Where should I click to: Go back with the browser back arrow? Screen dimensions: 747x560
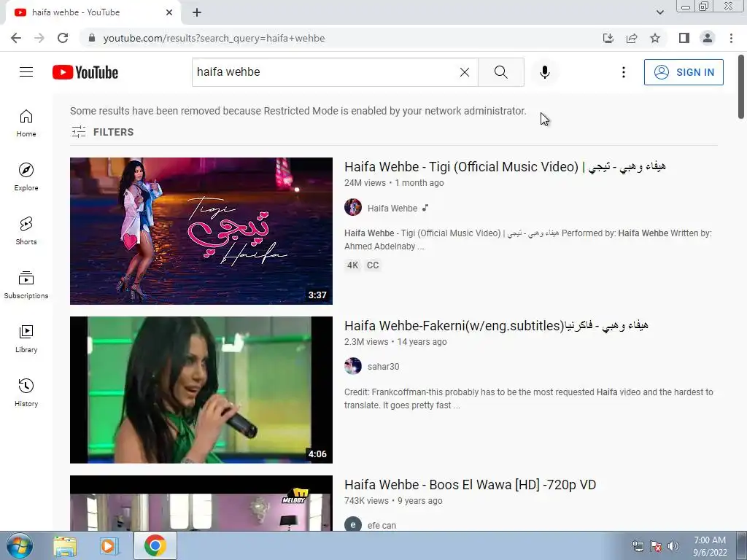tap(16, 38)
